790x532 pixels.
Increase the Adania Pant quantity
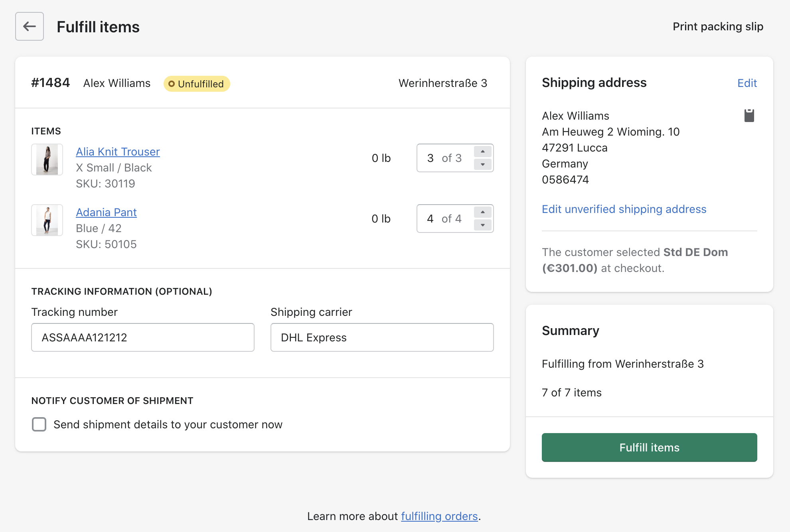coord(482,212)
